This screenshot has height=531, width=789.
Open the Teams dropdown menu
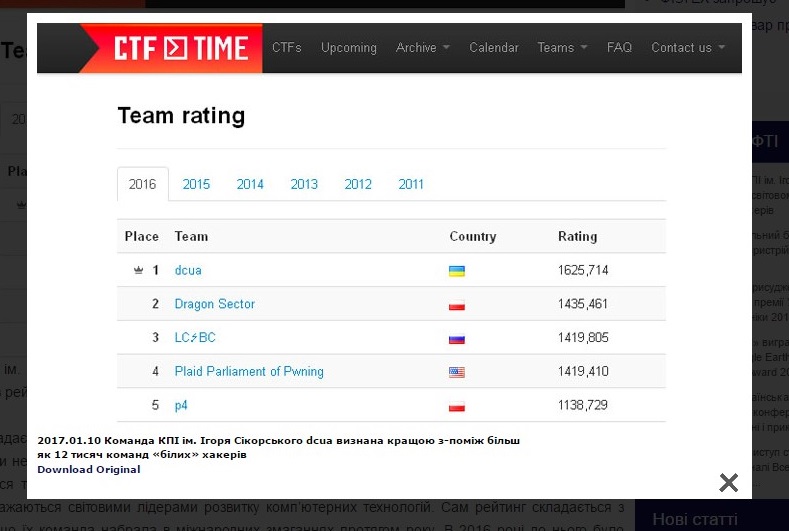(x=562, y=48)
